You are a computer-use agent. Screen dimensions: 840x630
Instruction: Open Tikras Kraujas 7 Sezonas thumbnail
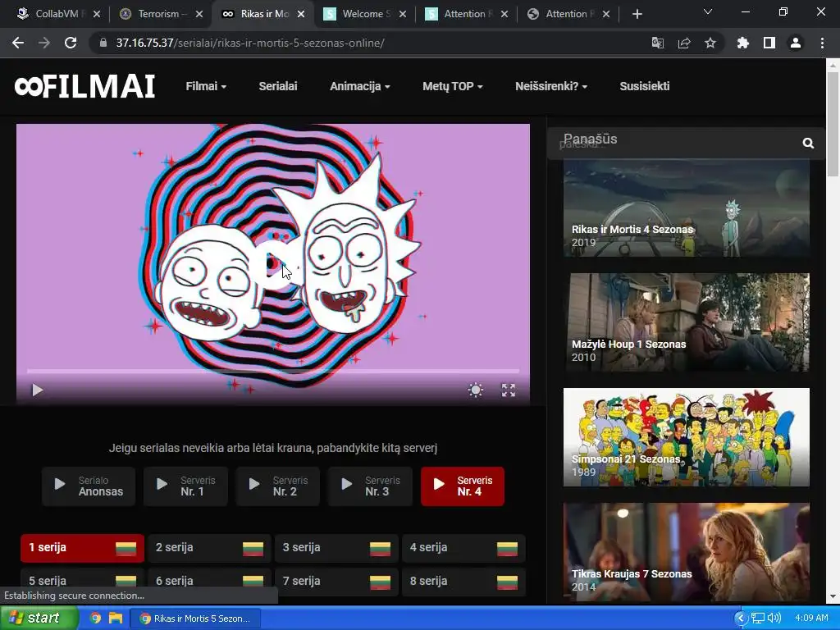(x=687, y=552)
